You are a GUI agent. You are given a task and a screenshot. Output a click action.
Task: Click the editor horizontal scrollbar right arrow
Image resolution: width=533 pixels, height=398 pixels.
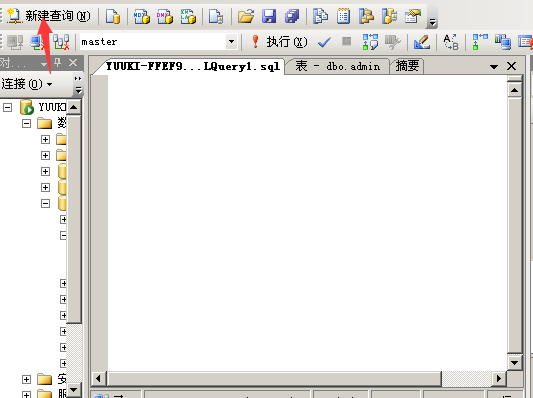(499, 378)
